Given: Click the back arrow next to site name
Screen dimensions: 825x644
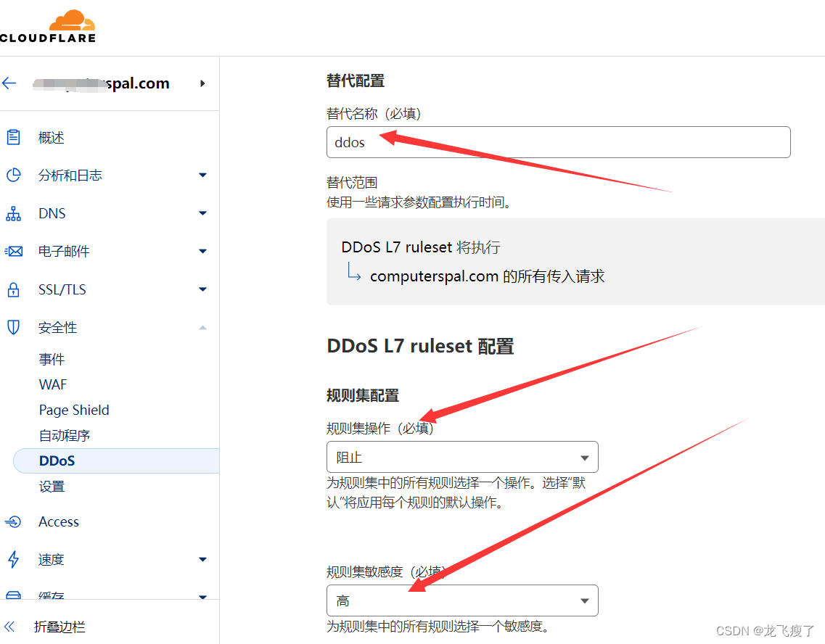Looking at the screenshot, I should click(9, 83).
